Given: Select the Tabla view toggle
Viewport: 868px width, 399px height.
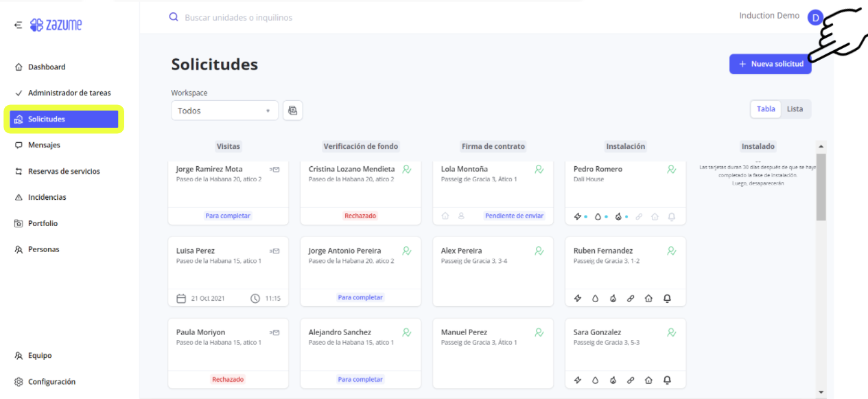Looking at the screenshot, I should point(766,109).
